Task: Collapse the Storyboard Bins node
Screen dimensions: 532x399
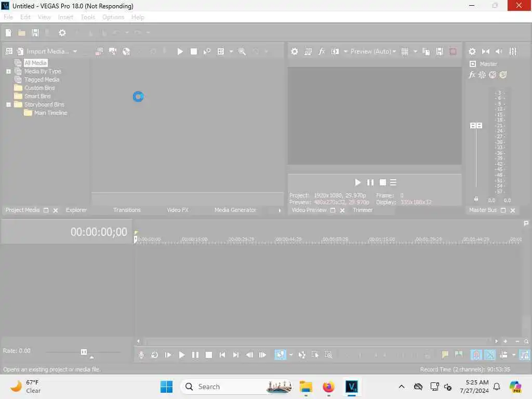Action: point(8,104)
